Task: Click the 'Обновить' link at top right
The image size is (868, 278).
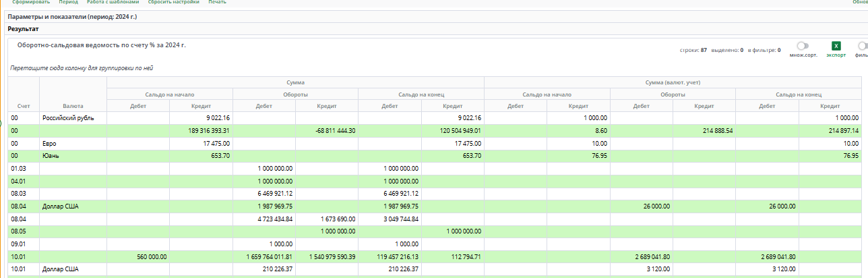Action: coord(860,3)
